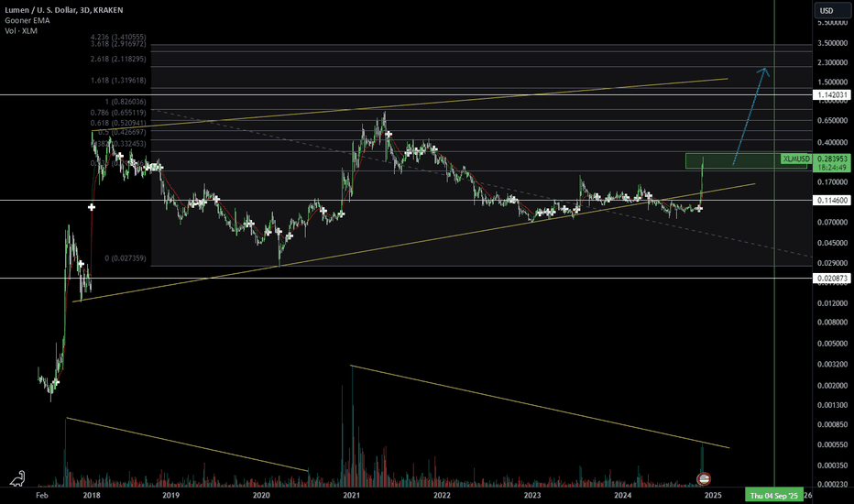Viewport: 854px width, 504px height.
Task: Click the 0.020873 horizontal line price label
Action: pos(830,279)
